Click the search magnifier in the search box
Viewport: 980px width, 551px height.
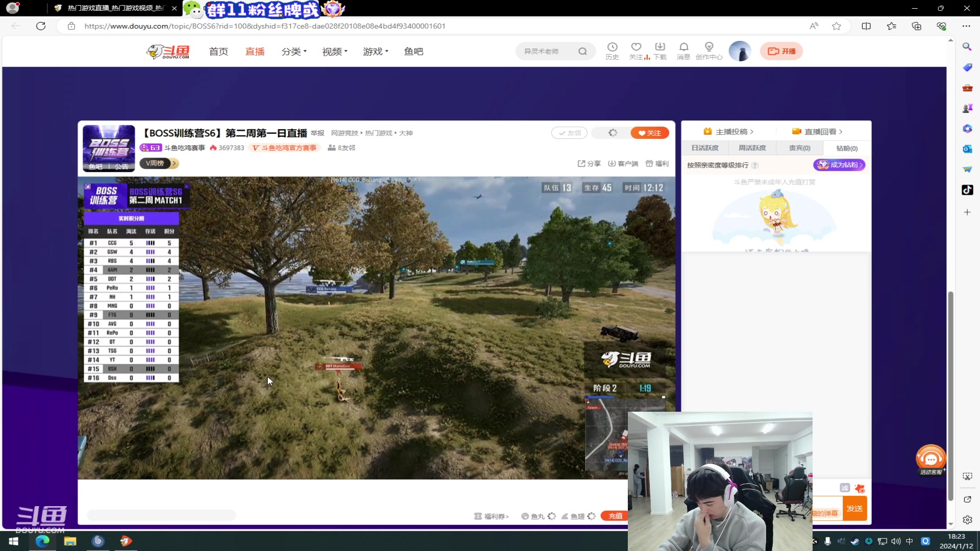(582, 51)
